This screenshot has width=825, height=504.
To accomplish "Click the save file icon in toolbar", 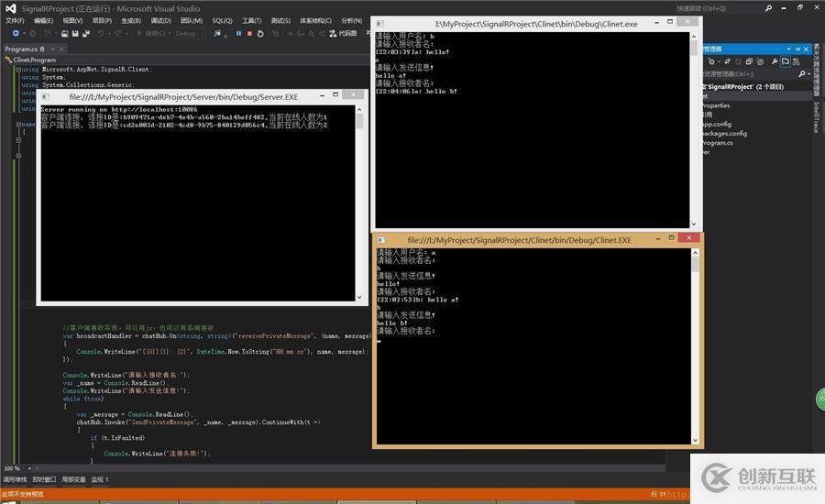I will coord(75,33).
